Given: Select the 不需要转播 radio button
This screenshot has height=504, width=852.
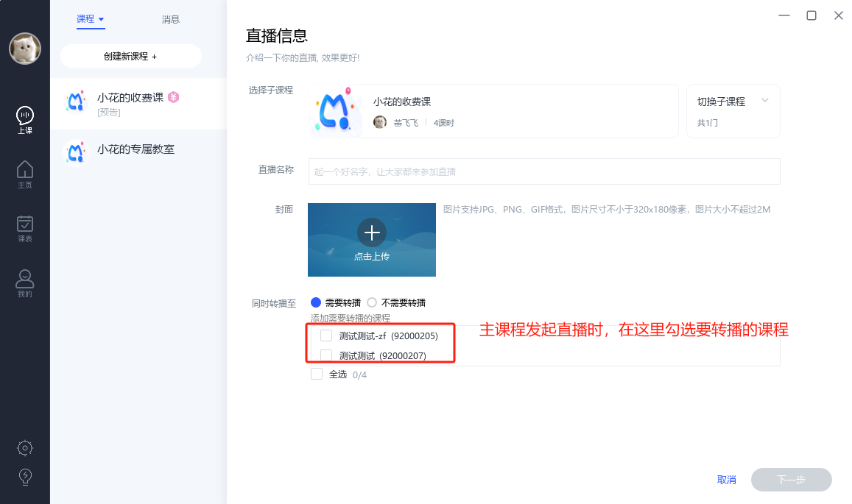Looking at the screenshot, I should [372, 302].
